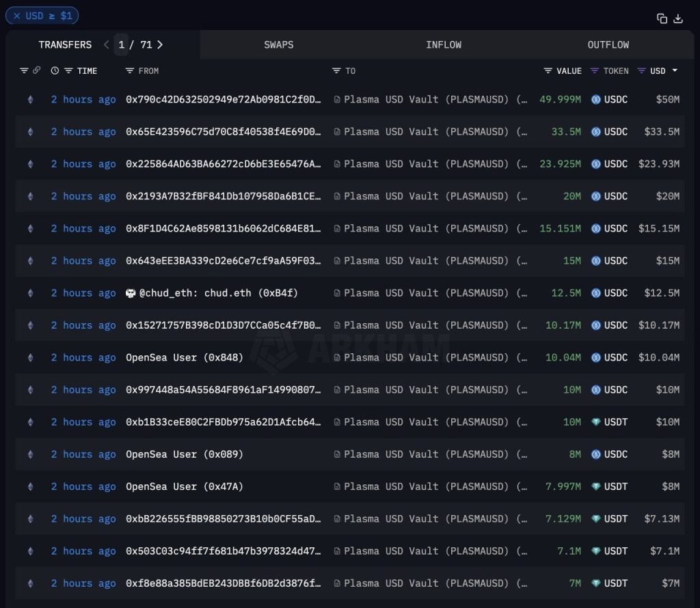Switch to the SWAPS tab
This screenshot has height=608, width=700.
pyautogui.click(x=278, y=45)
